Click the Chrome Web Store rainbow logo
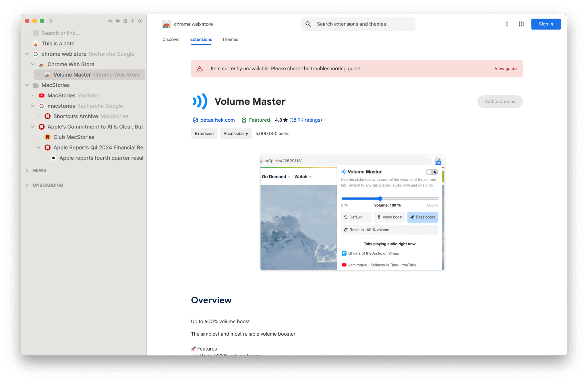Viewport: 588px width, 383px height. 167,24
